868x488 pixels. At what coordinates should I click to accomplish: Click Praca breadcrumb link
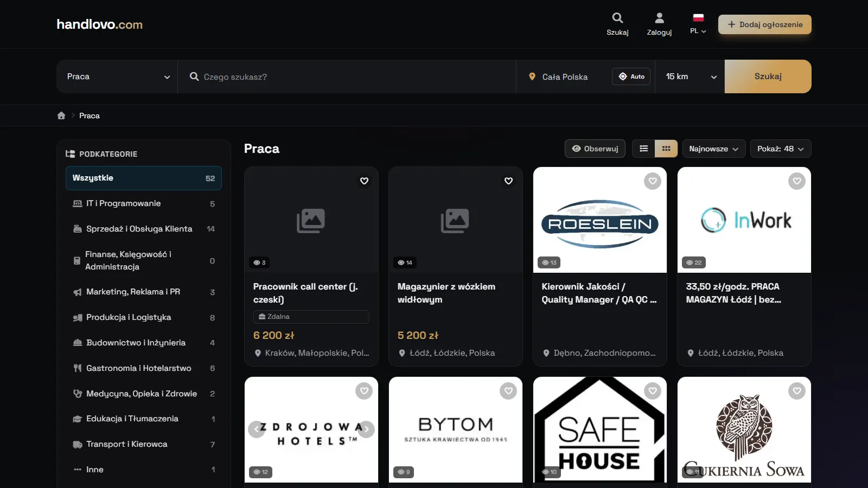(x=90, y=115)
